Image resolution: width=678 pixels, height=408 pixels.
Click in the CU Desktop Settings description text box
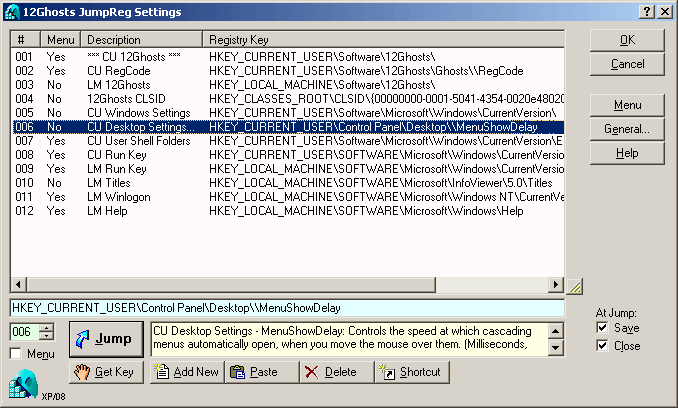(x=349, y=339)
